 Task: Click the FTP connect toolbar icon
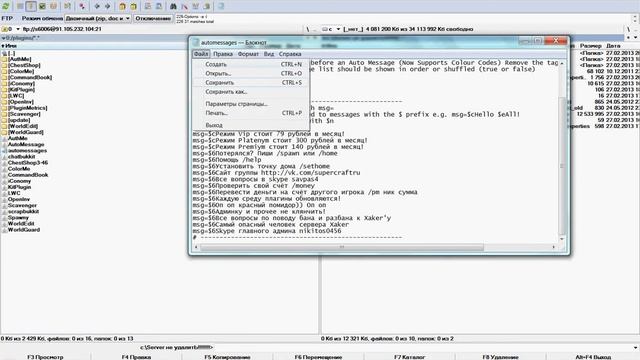point(148,6)
